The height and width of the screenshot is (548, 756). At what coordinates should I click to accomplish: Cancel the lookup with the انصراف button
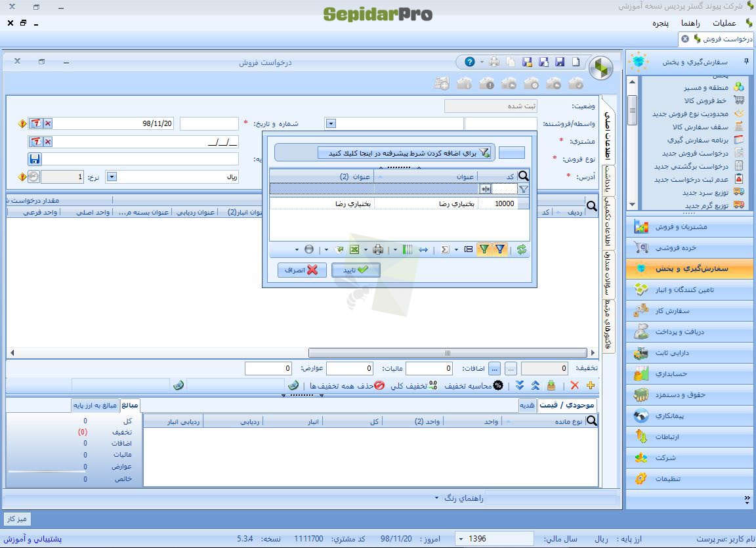[302, 270]
